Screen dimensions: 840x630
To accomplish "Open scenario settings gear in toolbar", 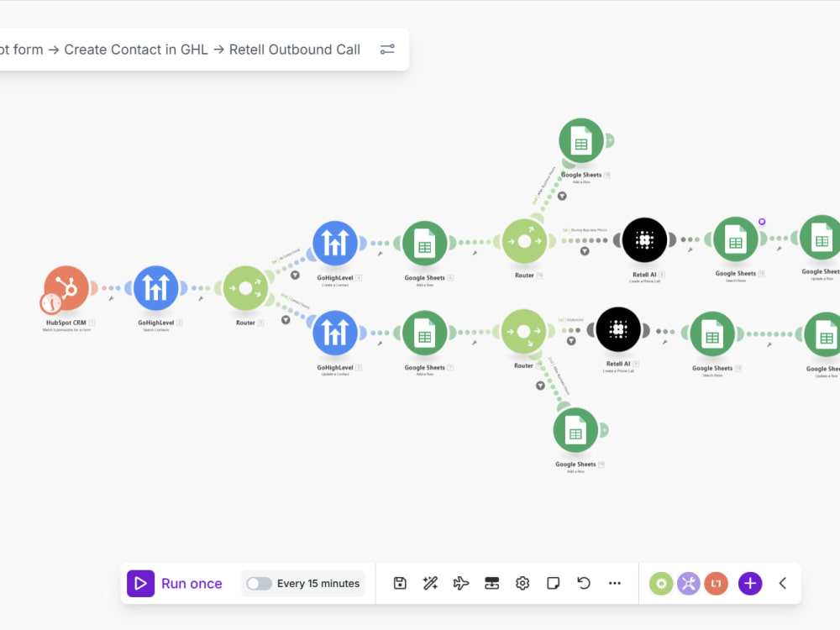I will pyautogui.click(x=522, y=584).
